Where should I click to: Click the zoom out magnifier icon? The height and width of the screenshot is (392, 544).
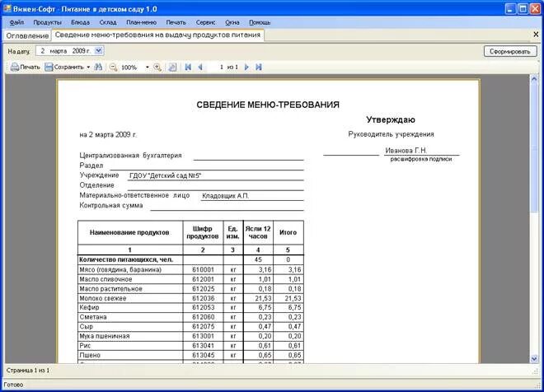click(113, 67)
